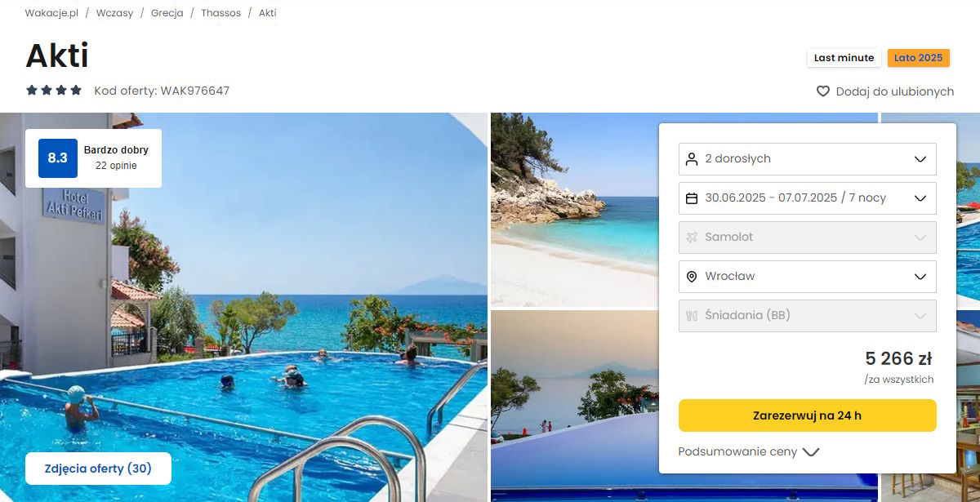Go to Thassos in the breadcrumb
Viewport: 980px width, 502px height.
(220, 13)
